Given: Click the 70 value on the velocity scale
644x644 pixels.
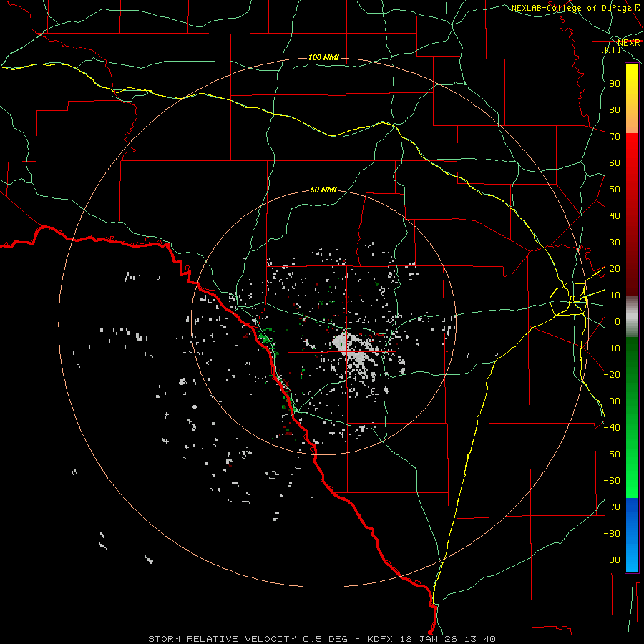Looking at the screenshot, I should (x=615, y=137).
